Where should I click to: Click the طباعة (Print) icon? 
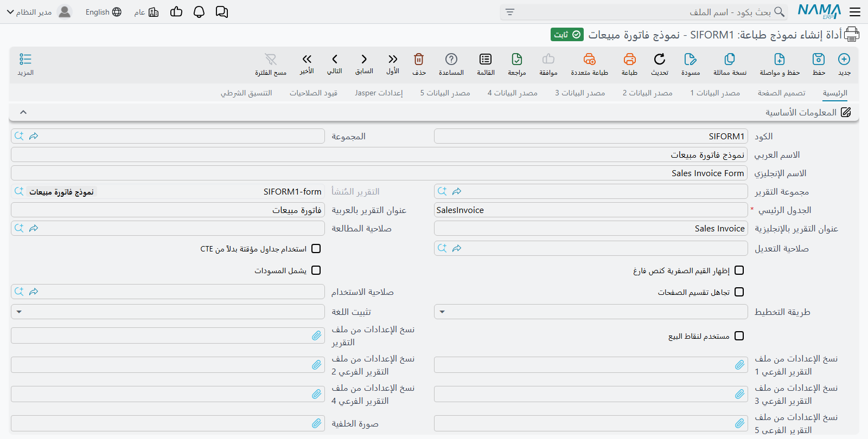pyautogui.click(x=629, y=59)
